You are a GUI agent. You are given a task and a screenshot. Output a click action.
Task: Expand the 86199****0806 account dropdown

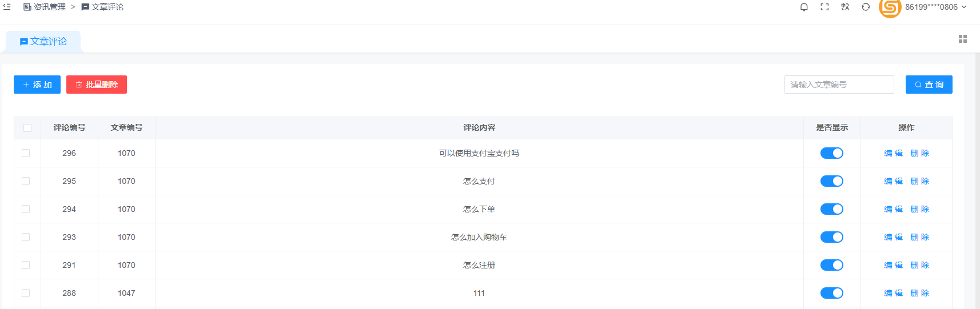click(x=935, y=7)
